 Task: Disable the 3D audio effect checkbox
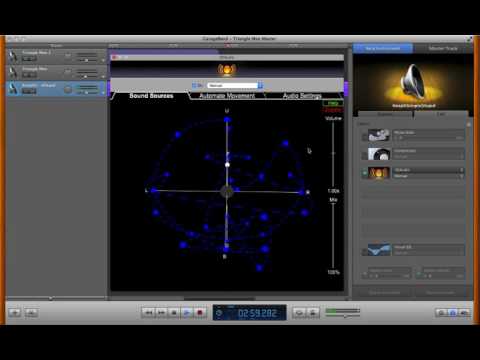pos(364,173)
